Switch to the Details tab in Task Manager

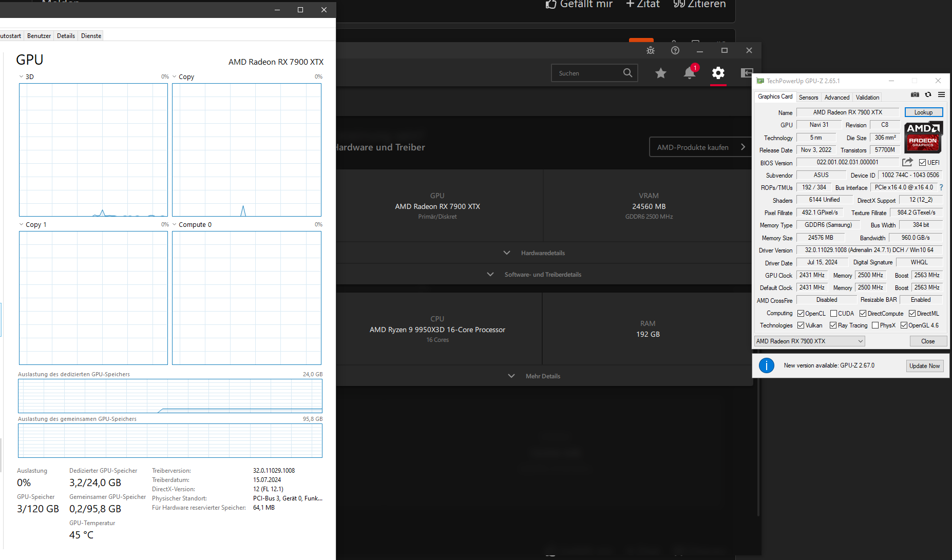66,36
